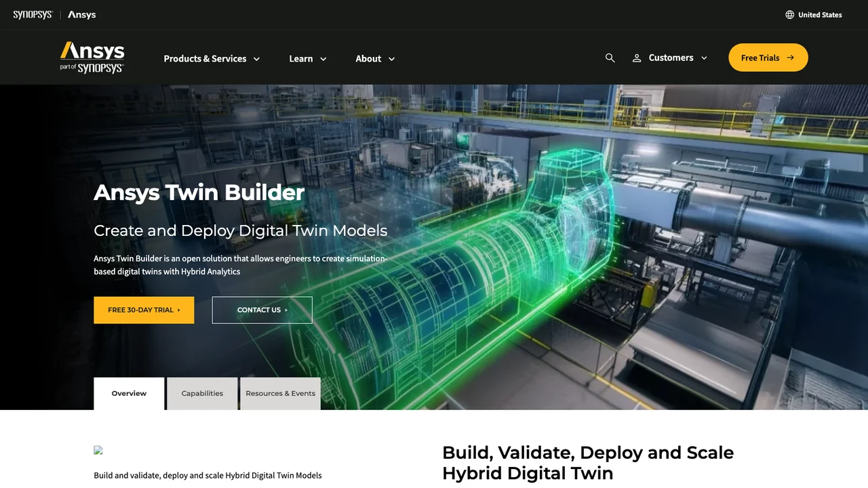Click Create and Deploy Digital Twin Models subtitle

click(241, 230)
